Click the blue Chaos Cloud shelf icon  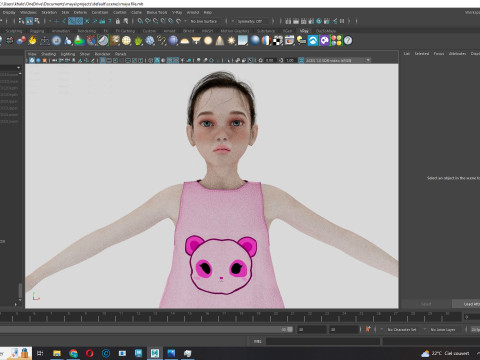[x=313, y=41]
